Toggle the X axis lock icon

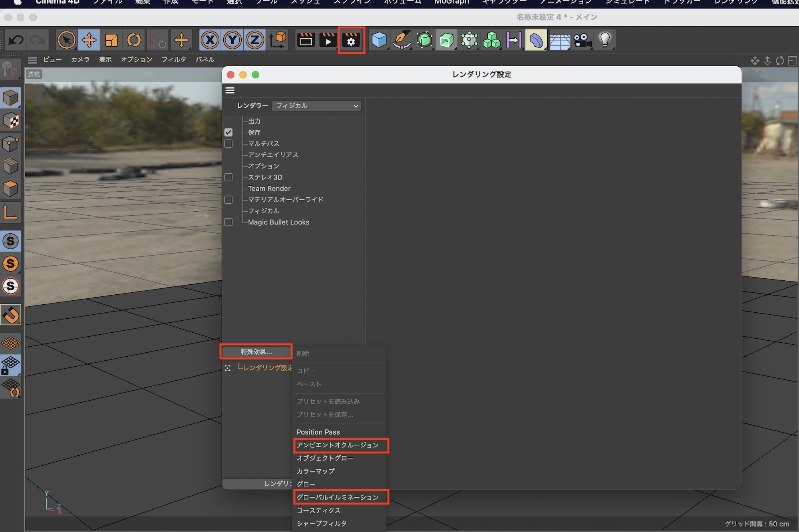point(210,40)
